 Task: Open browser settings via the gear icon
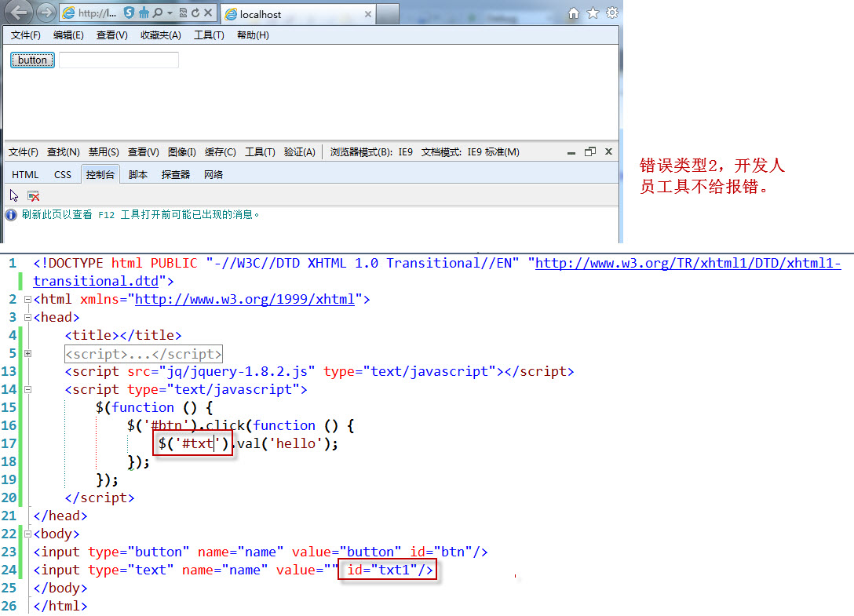pyautogui.click(x=612, y=13)
